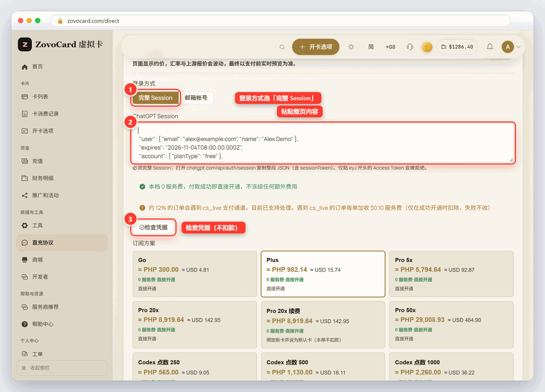Image resolution: width=545 pixels, height=392 pixels.
Task: Select the Pro 50x plan card
Action: (451, 325)
